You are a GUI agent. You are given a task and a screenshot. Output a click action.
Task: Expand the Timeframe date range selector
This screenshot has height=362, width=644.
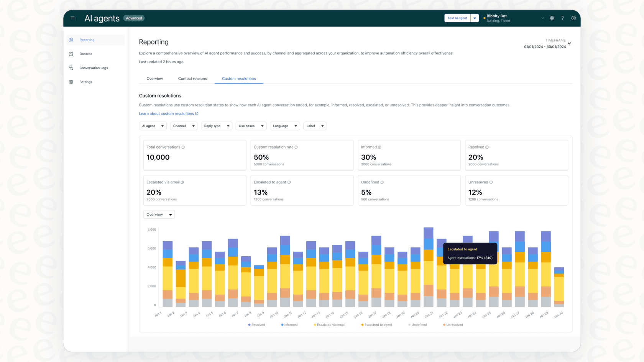(547, 44)
